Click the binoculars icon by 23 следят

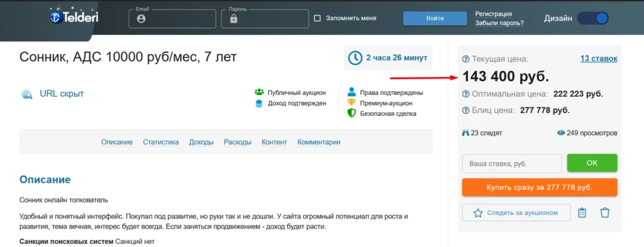tap(466, 133)
